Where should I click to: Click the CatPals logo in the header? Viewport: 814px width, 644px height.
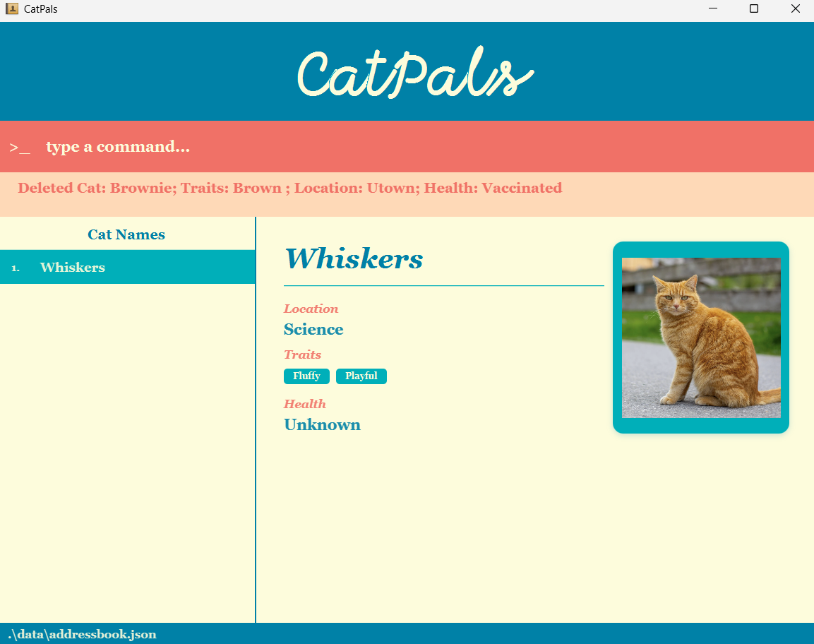pos(414,73)
